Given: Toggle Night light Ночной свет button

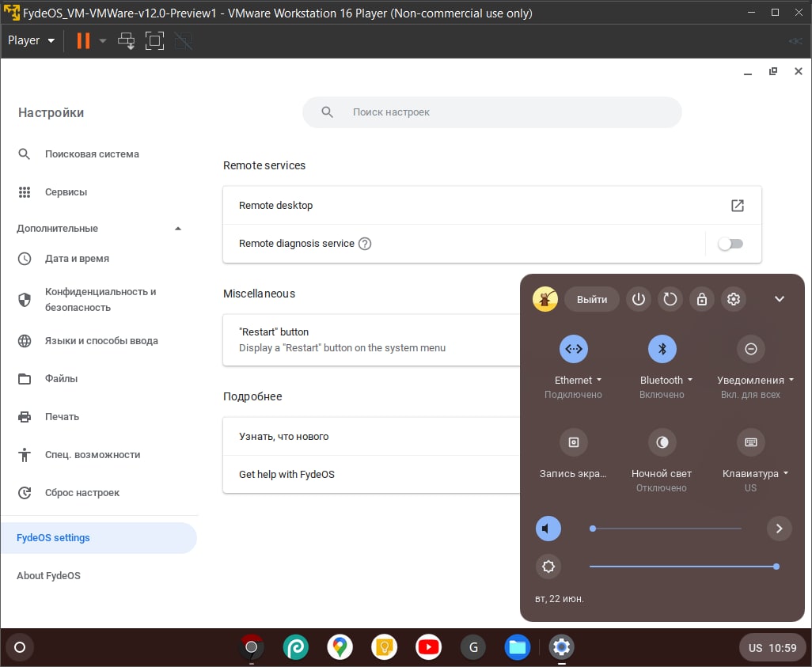Looking at the screenshot, I should pos(662,442).
